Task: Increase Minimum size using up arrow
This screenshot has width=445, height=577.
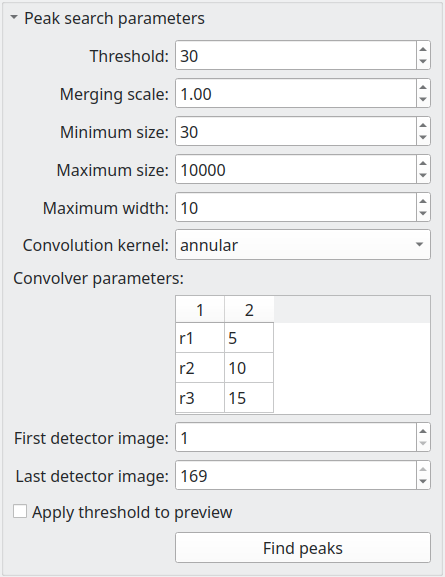Action: [423, 125]
